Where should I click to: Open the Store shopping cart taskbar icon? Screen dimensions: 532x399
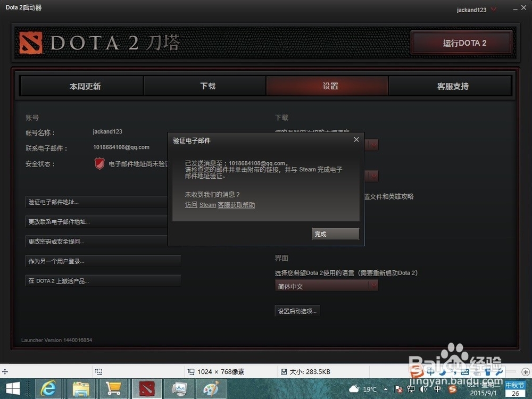point(113,389)
